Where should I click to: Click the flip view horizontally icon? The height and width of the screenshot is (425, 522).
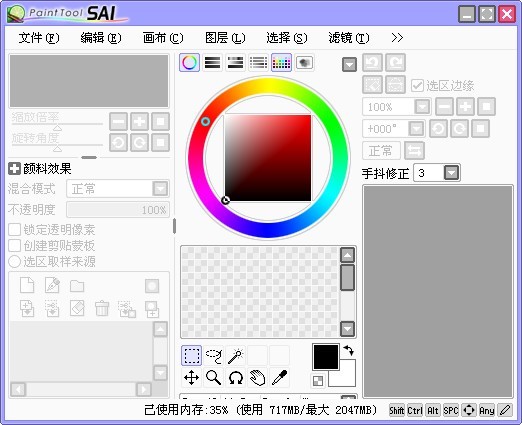pos(414,151)
